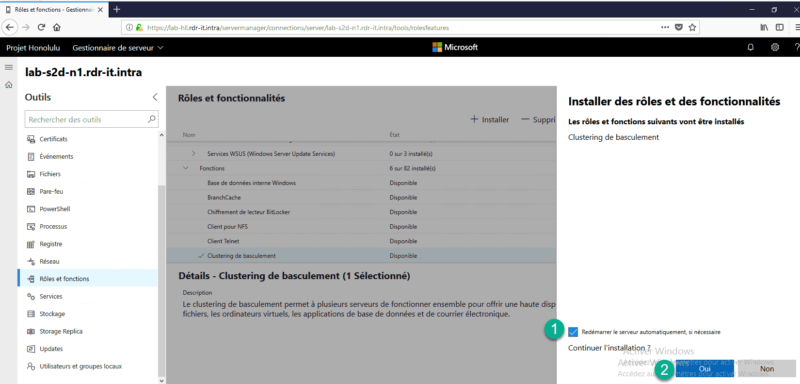The image size is (800, 384).
Task: Open a new browser tab
Action: (x=117, y=9)
